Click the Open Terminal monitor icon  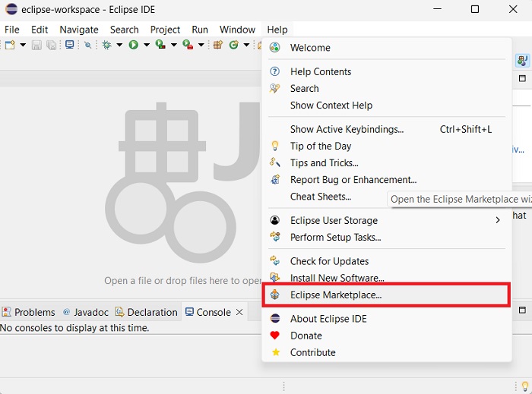pos(70,45)
